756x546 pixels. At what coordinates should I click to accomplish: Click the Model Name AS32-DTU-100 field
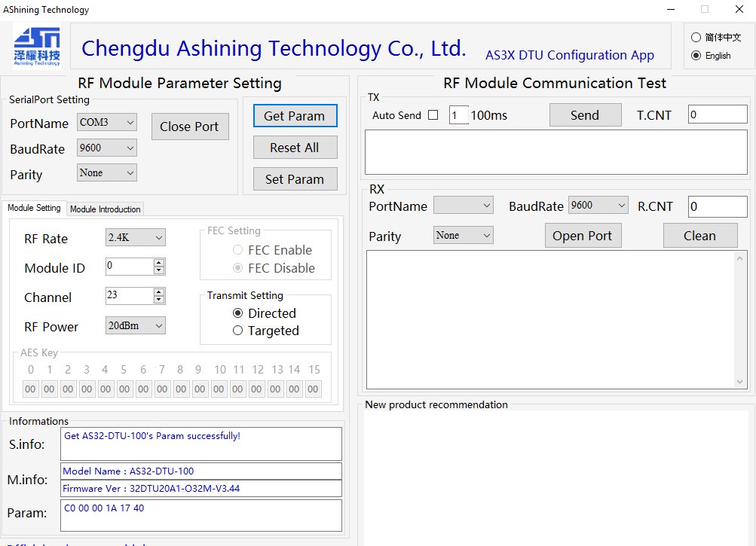[x=201, y=471]
